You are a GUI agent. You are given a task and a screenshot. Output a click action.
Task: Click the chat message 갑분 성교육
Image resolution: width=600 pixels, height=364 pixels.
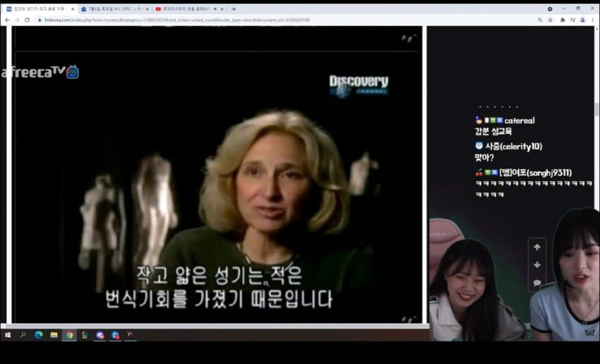493,131
